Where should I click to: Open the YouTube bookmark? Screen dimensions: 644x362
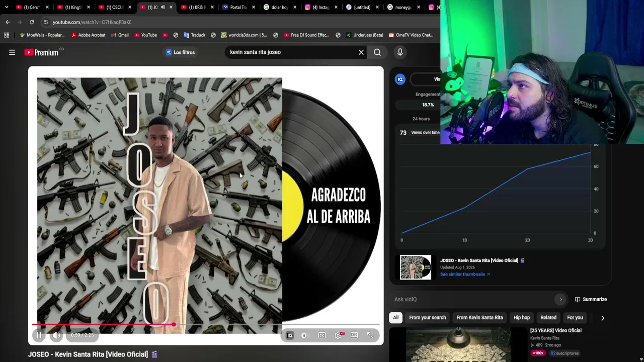(x=145, y=35)
